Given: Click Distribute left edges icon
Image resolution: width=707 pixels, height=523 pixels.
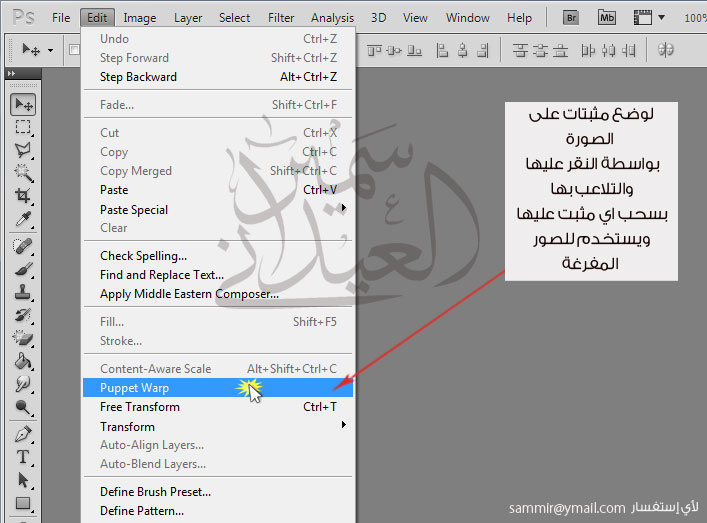Looking at the screenshot, I should (588, 50).
